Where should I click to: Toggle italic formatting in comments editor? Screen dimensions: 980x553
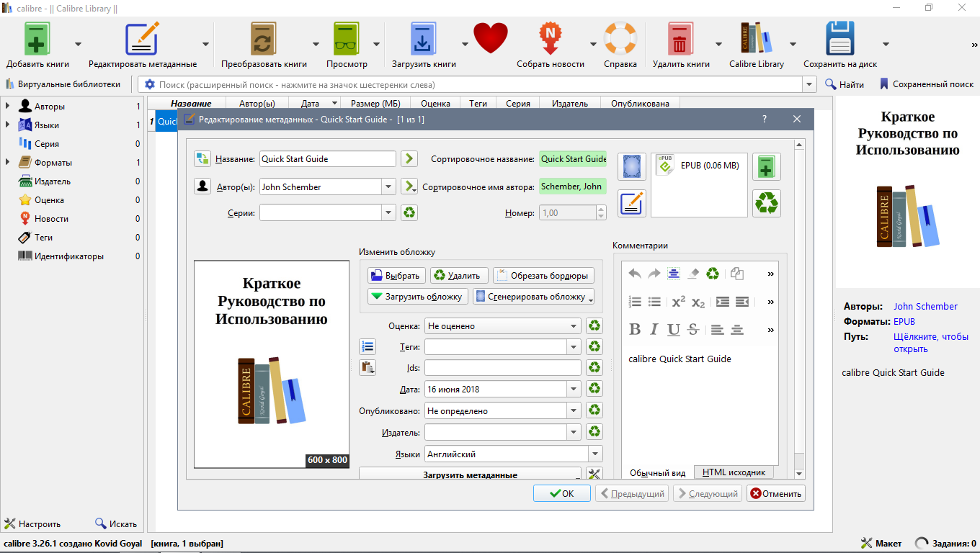point(654,330)
